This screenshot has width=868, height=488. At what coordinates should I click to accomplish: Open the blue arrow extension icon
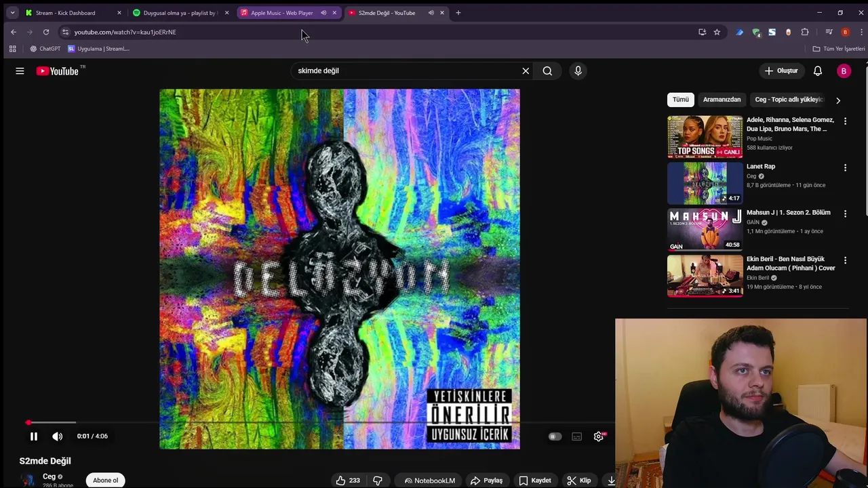click(740, 32)
